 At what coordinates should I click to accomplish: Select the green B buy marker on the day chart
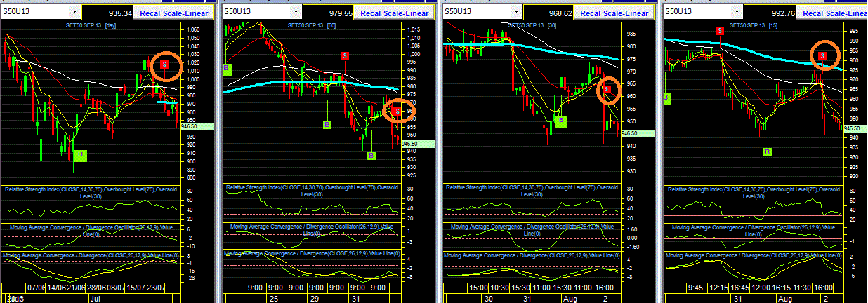pos(80,155)
